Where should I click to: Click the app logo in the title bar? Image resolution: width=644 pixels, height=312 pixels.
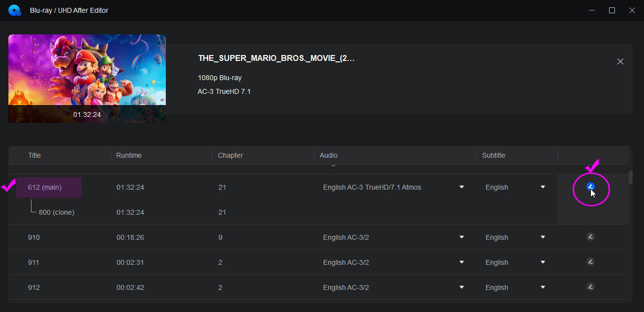pos(15,10)
